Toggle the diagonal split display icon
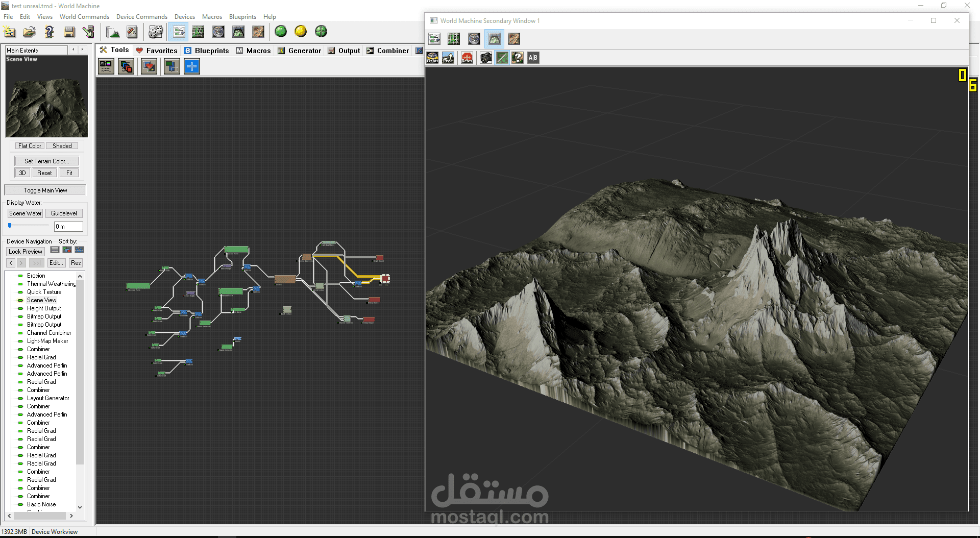 (502, 58)
